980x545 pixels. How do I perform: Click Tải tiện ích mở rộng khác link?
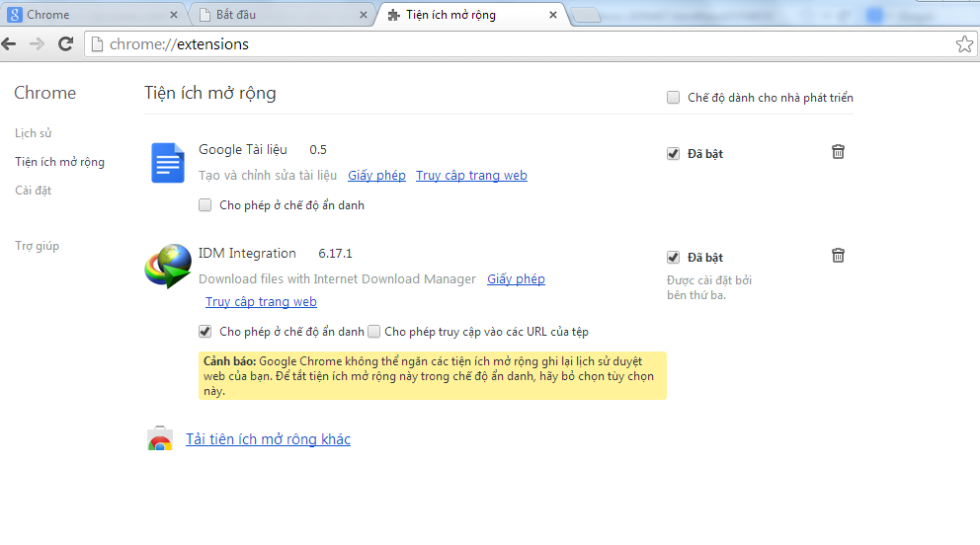click(268, 439)
